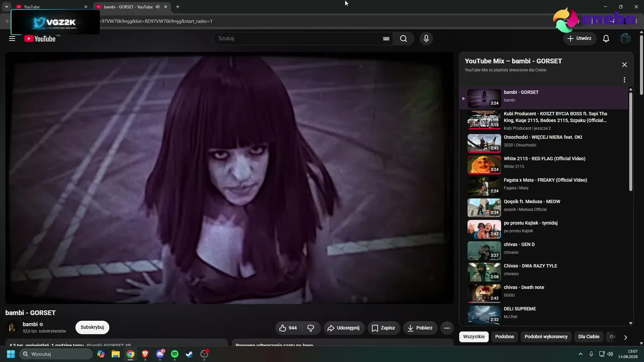Open the YouTube hamburger guide menu
644x362 pixels.
(x=12, y=38)
